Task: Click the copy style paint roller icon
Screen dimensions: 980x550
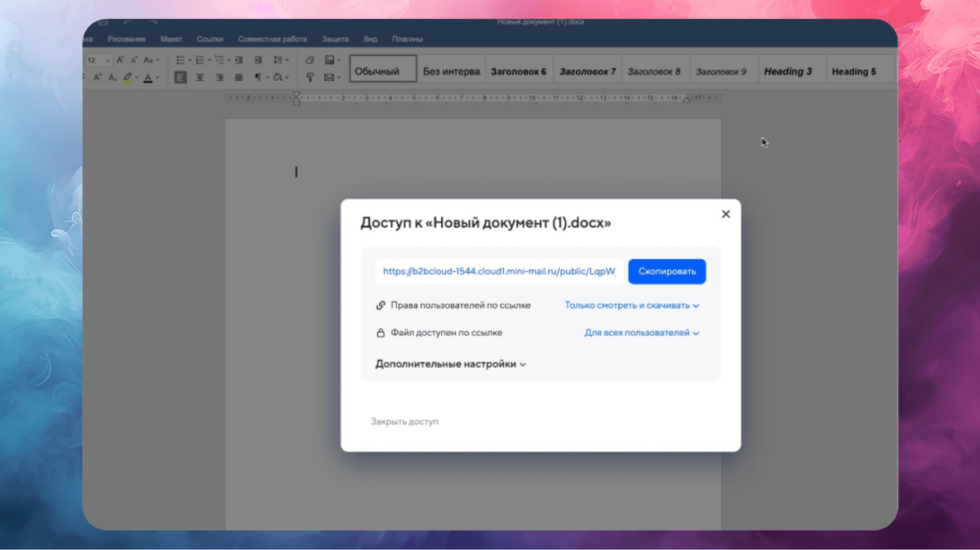Action: click(310, 78)
